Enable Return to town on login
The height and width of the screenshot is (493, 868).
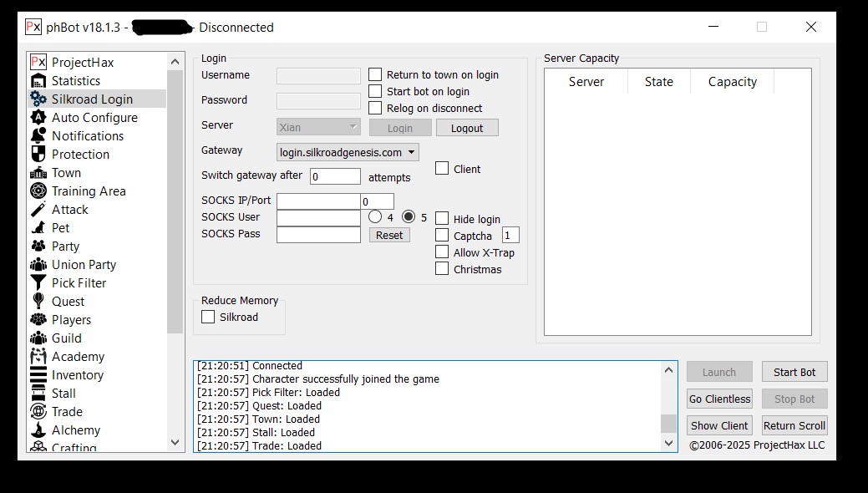[375, 75]
